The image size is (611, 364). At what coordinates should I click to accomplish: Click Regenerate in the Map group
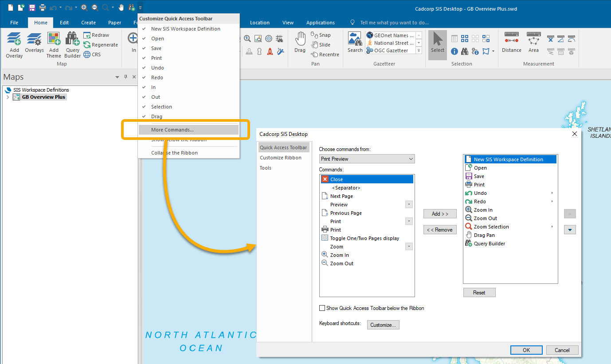101,45
